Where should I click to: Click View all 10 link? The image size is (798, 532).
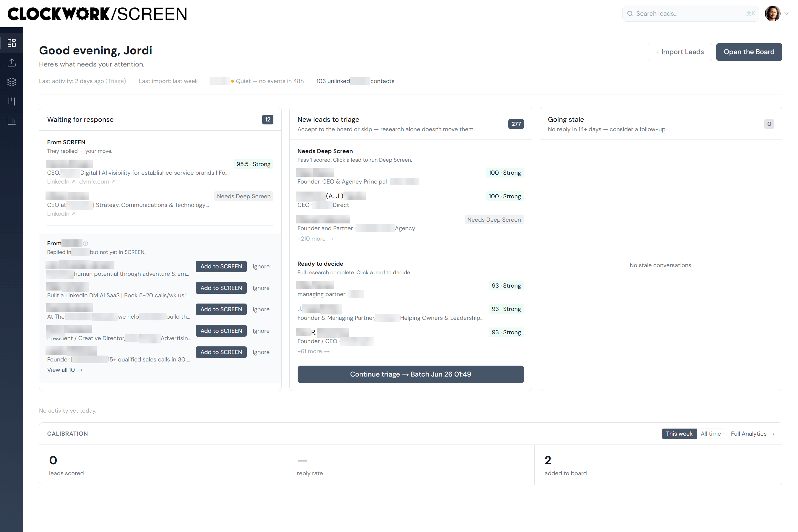pyautogui.click(x=65, y=370)
